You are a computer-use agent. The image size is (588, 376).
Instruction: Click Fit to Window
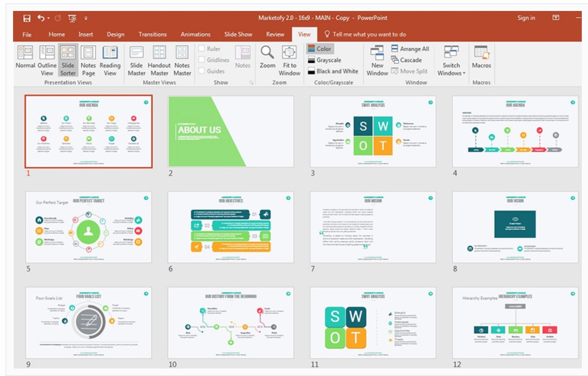pos(289,61)
